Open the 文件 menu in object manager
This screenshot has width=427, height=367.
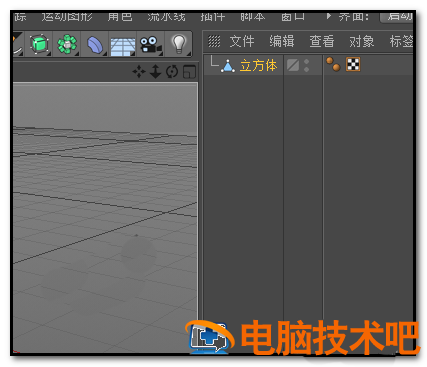(x=242, y=41)
